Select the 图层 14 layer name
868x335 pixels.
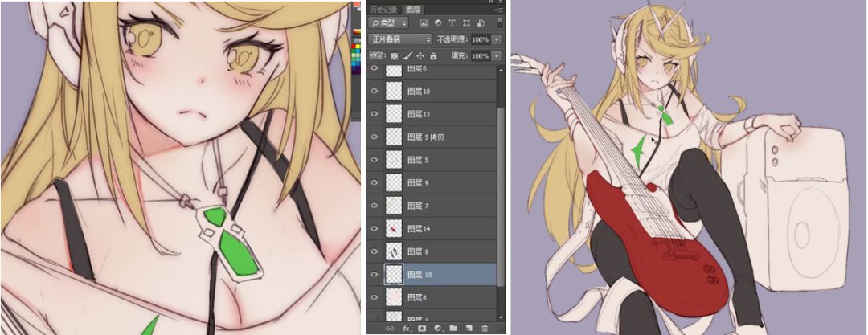click(419, 229)
